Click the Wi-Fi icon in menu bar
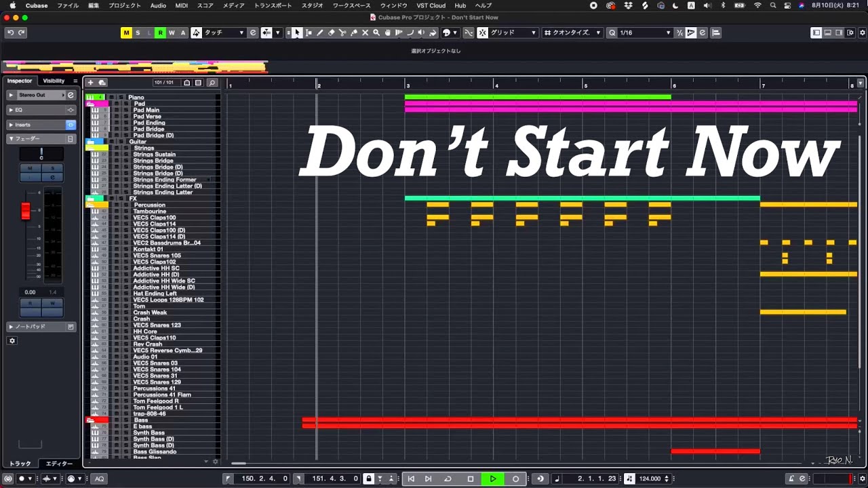868x488 pixels. [x=757, y=5]
